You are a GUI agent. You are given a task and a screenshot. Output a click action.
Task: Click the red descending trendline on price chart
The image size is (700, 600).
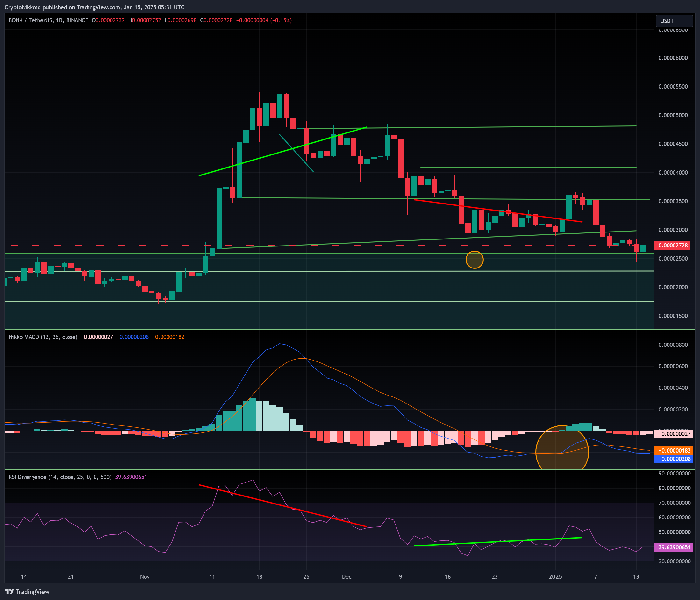(x=498, y=211)
